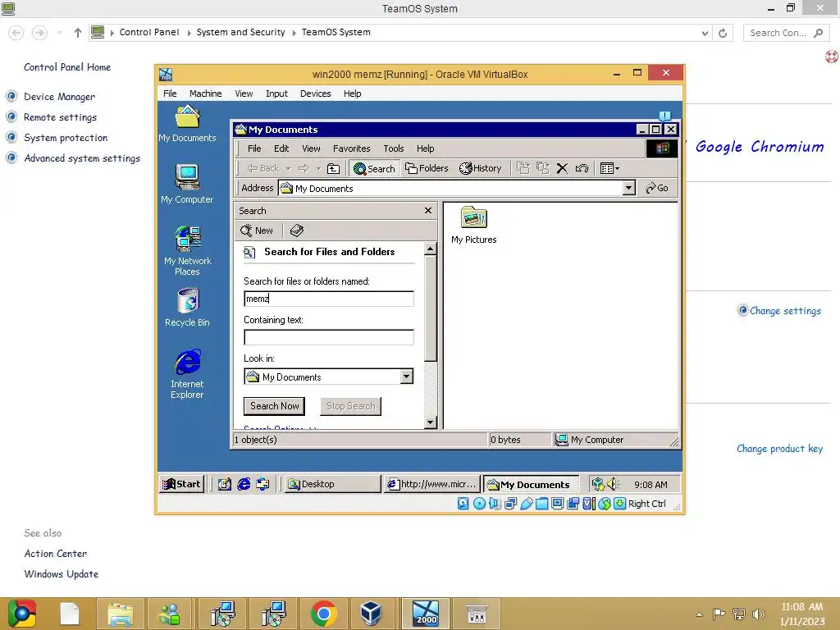Click VirtualBox shared folders status icon
840x630 pixels.
pos(541,504)
